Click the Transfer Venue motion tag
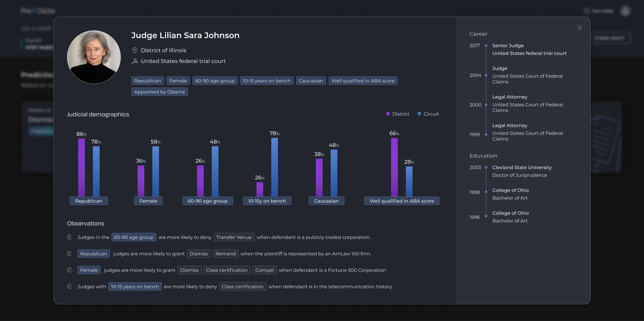The image size is (644, 321). tap(234, 237)
